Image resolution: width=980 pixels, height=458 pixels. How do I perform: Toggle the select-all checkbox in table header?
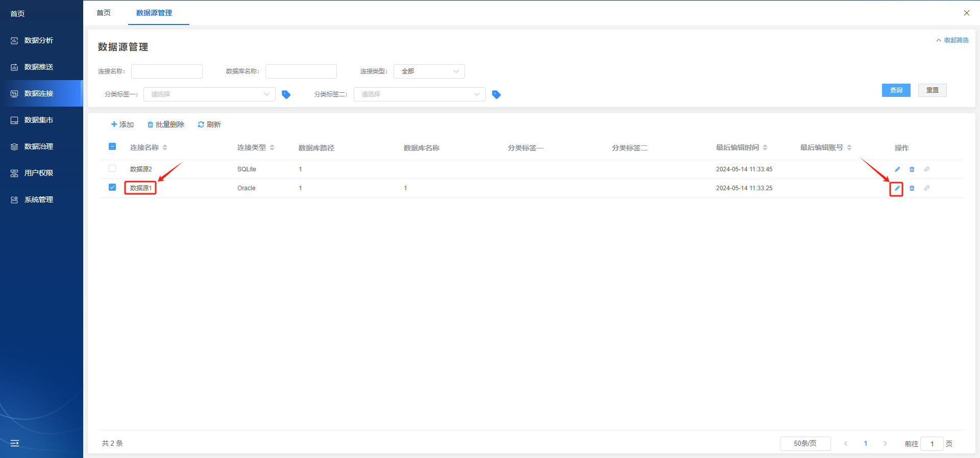click(112, 146)
